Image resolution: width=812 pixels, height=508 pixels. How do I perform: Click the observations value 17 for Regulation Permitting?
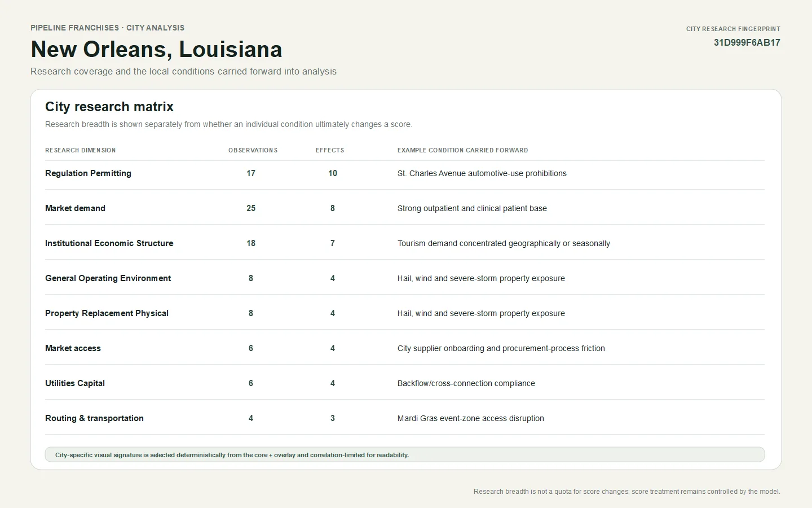pyautogui.click(x=251, y=173)
